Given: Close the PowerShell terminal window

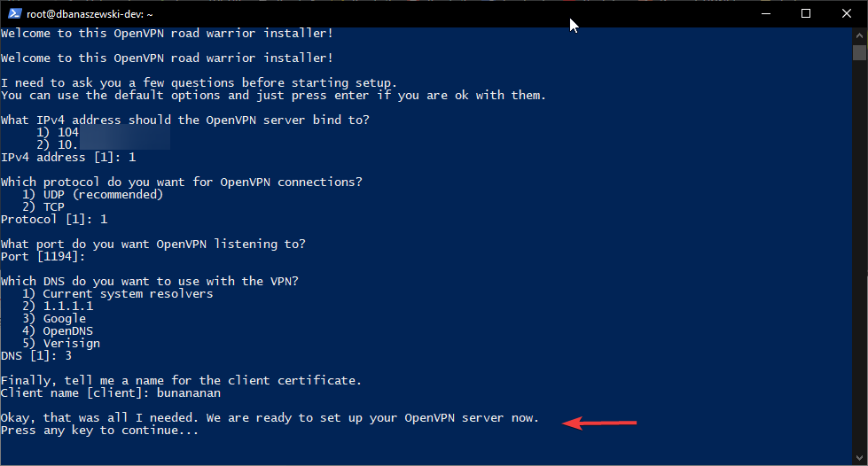Looking at the screenshot, I should (x=847, y=13).
